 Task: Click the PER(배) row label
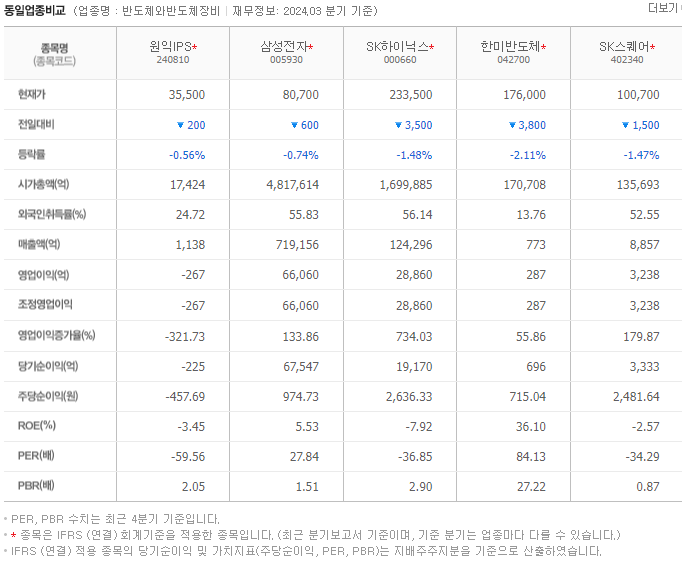[x=36, y=456]
